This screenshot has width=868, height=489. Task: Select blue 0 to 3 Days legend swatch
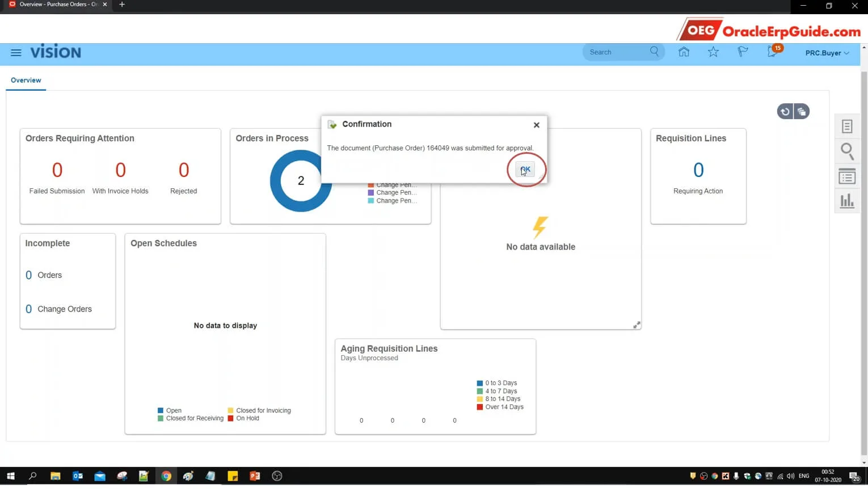point(480,383)
